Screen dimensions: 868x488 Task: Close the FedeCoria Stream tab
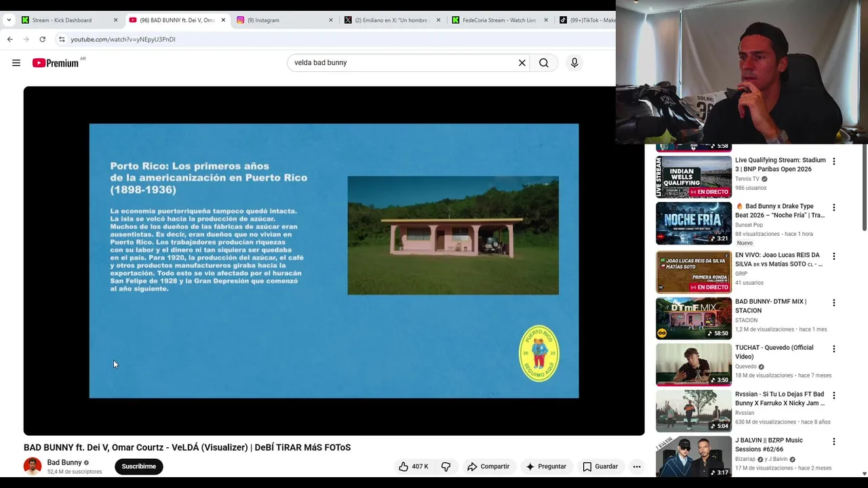[x=546, y=20]
